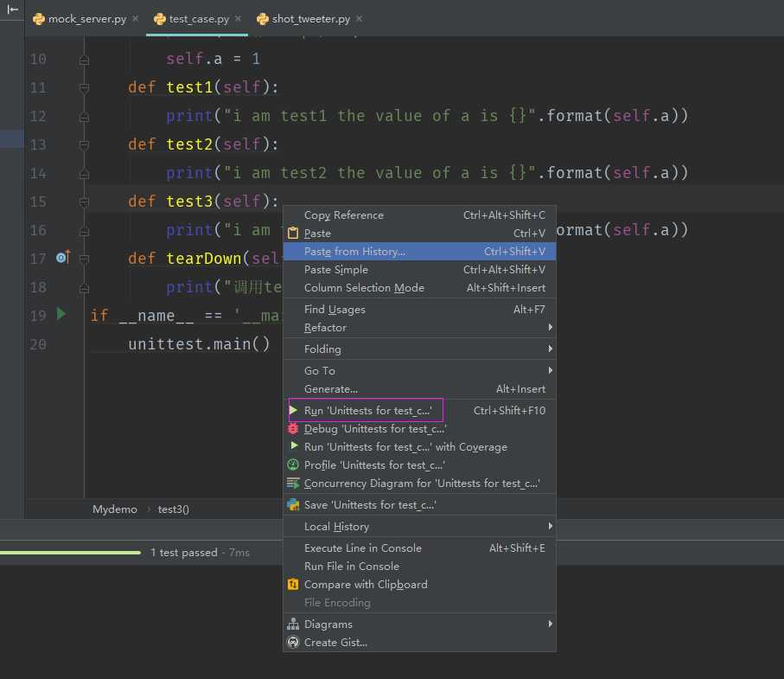Open the Refactor submenu
The image size is (784, 679).
point(419,327)
